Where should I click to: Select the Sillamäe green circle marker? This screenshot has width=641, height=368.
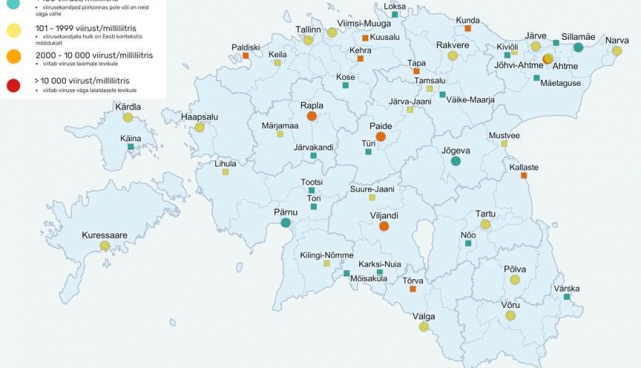pos(578,47)
